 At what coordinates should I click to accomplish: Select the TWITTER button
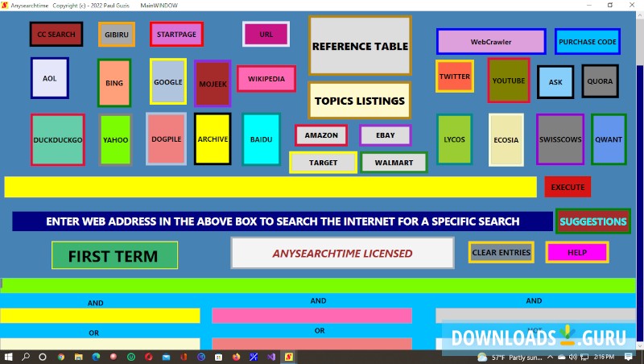(455, 77)
